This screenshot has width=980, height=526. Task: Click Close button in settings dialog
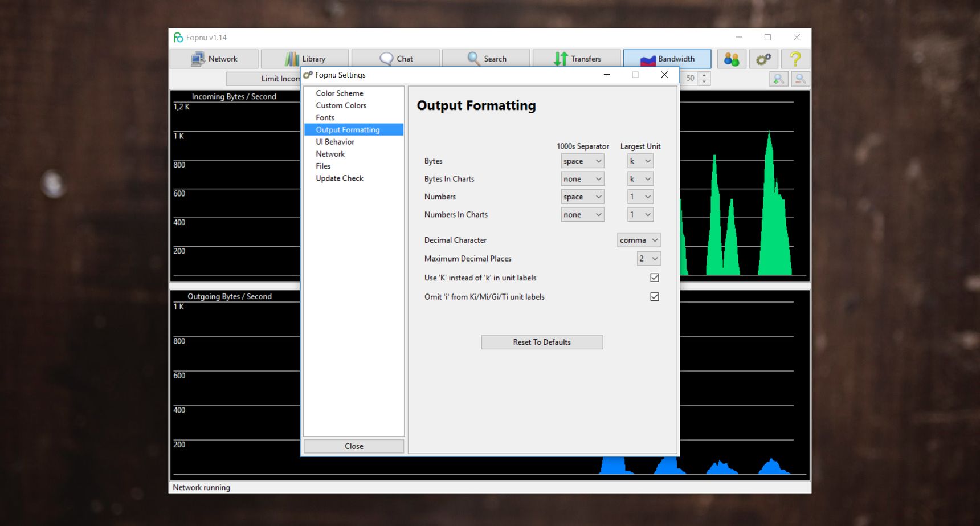[354, 446]
